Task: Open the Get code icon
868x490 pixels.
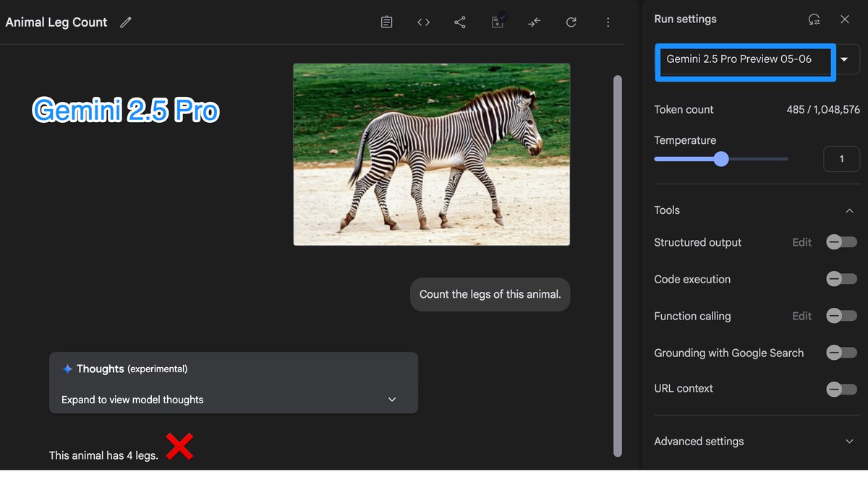Action: click(424, 22)
